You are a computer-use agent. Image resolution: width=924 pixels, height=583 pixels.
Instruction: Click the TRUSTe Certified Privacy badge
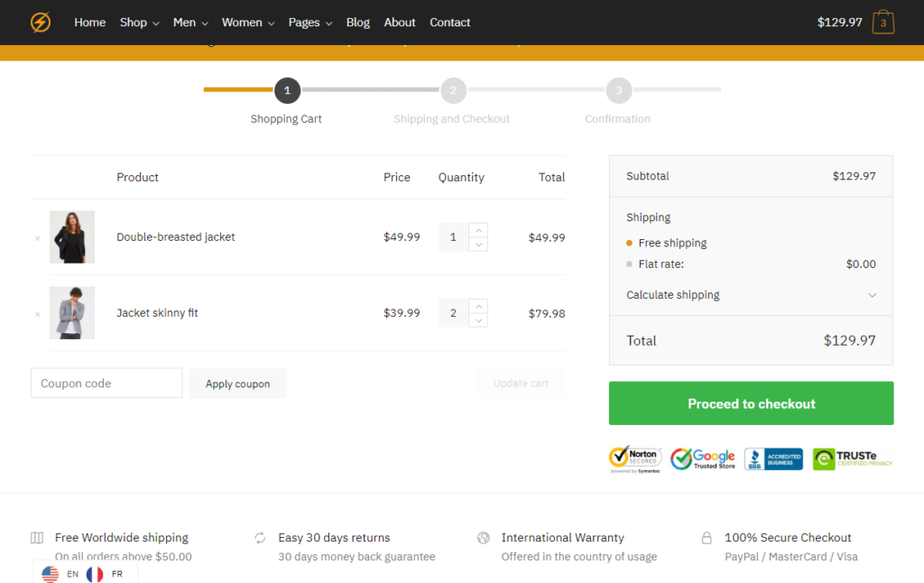point(851,458)
